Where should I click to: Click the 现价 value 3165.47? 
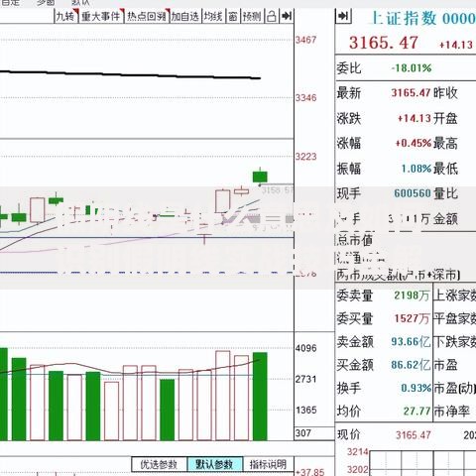(414, 435)
